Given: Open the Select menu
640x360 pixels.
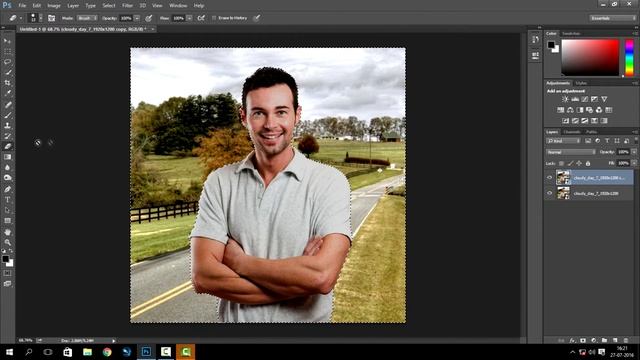Looking at the screenshot, I should 109,6.
